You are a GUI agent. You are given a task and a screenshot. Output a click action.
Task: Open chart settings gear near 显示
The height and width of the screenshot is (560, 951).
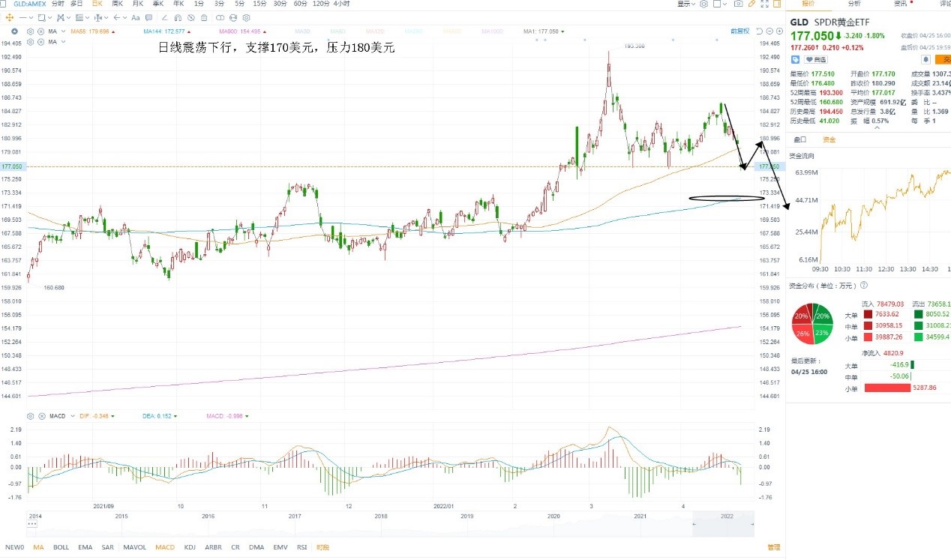click(704, 4)
